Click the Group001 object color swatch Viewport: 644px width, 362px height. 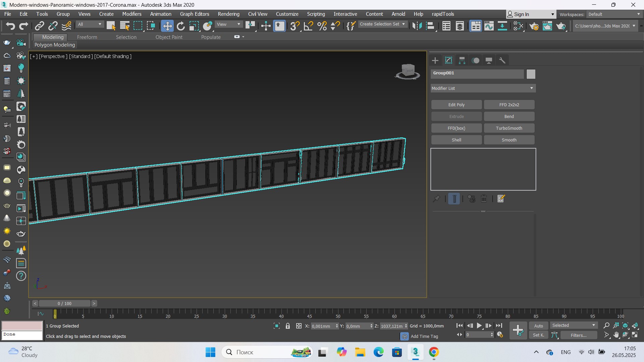[x=531, y=74]
